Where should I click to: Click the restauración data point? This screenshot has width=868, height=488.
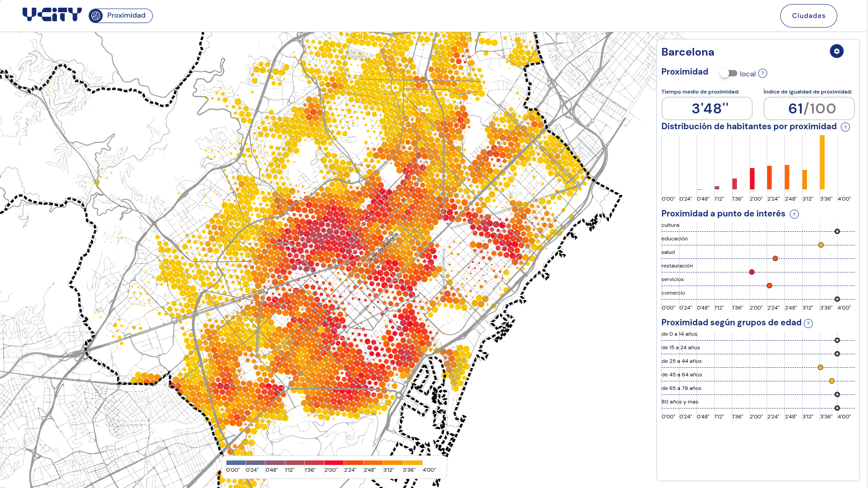[752, 272]
